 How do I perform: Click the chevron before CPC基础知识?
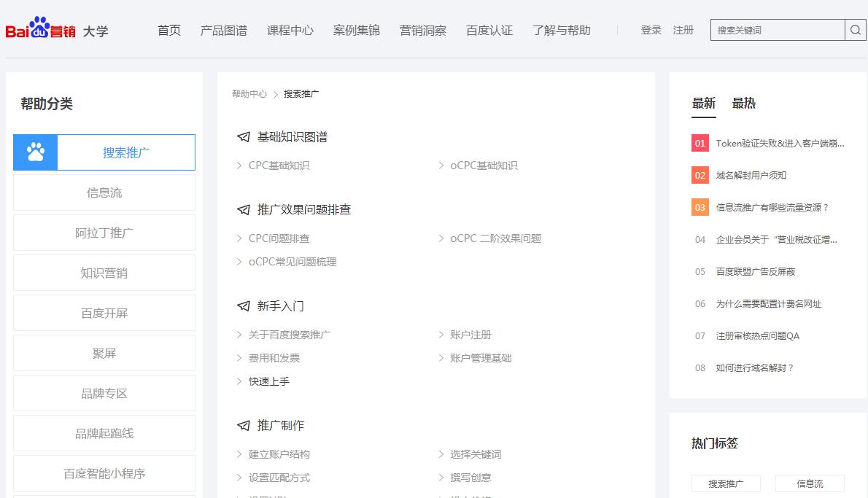tap(239, 166)
